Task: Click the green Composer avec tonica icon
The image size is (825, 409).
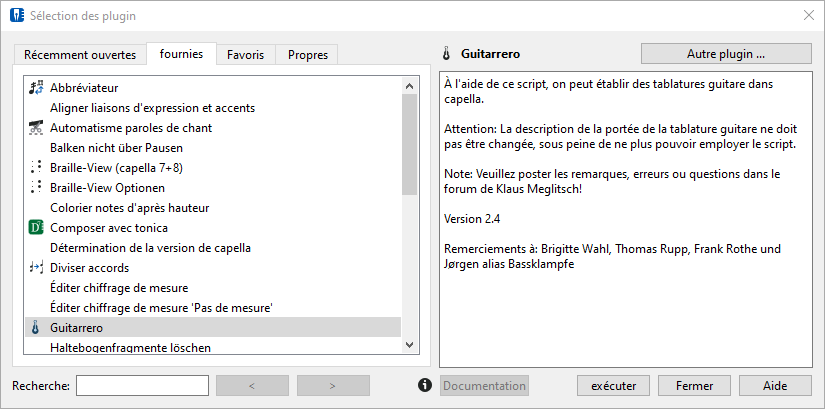Action: tap(35, 228)
